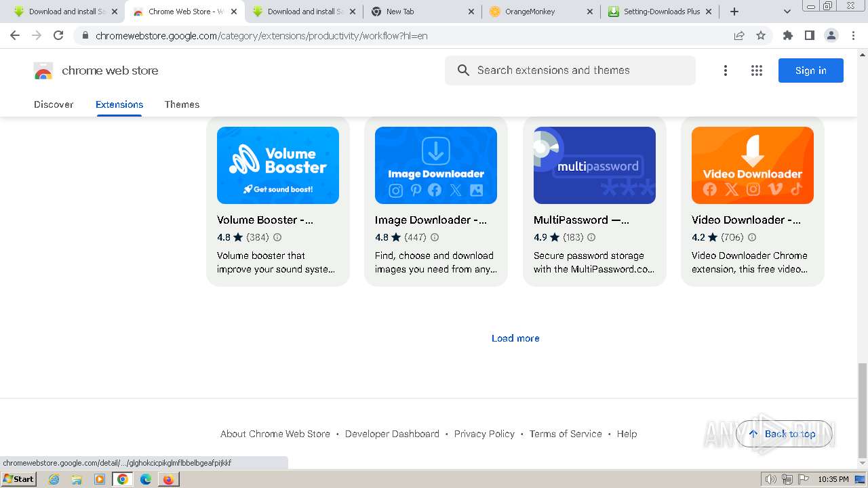Click Load more extensions
The width and height of the screenshot is (868, 488).
coord(515,338)
